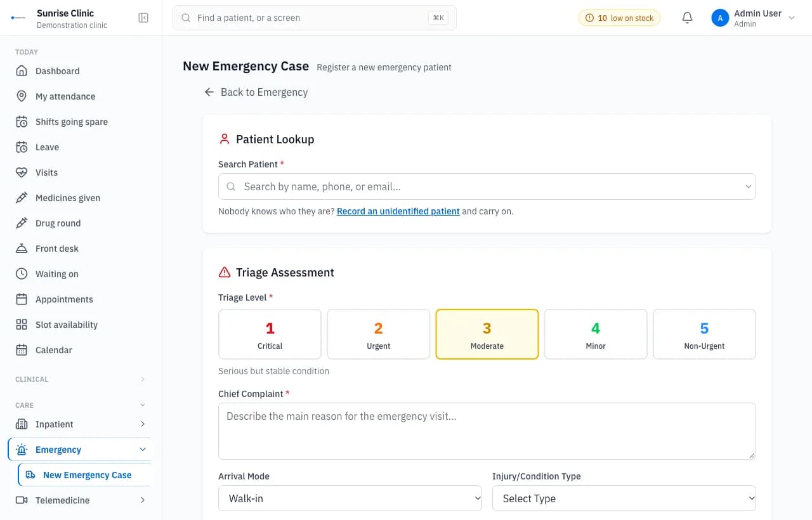812x520 pixels.
Task: Collapse the Emergency submenu chevron
Action: (142, 450)
